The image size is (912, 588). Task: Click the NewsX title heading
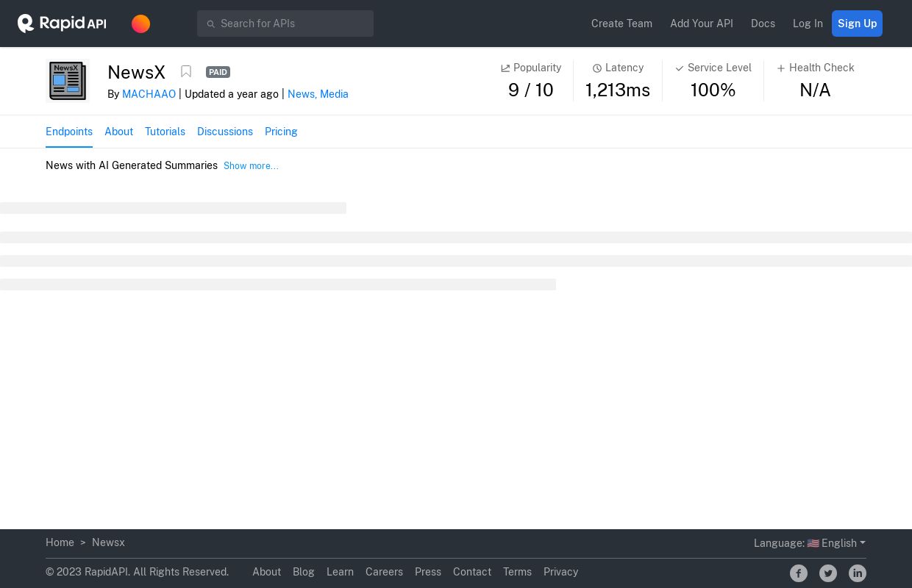136,72
